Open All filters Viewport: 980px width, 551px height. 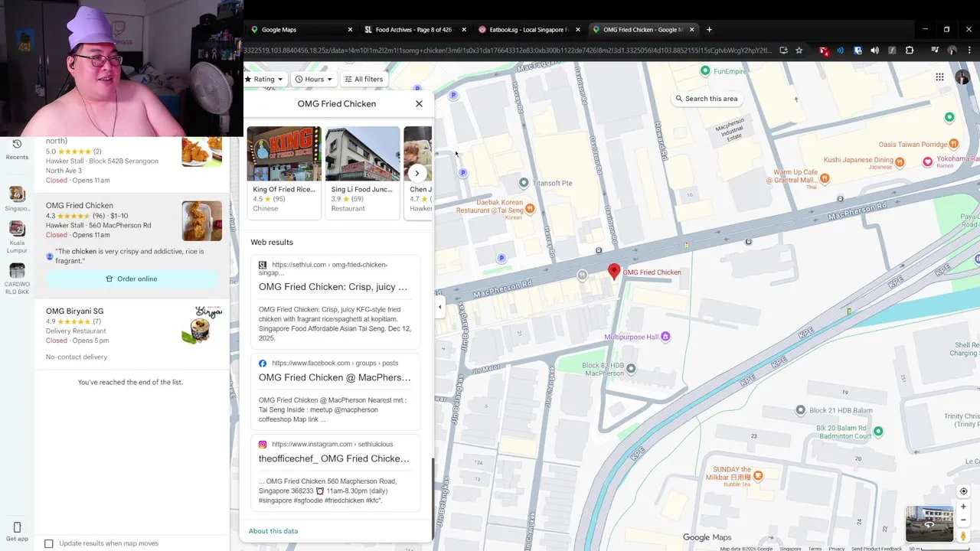coord(364,79)
